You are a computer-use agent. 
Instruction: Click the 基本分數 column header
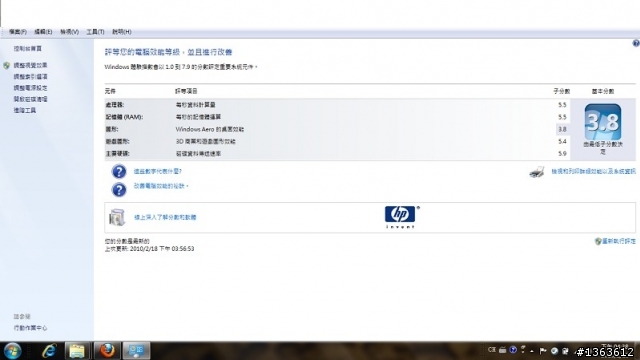[603, 91]
